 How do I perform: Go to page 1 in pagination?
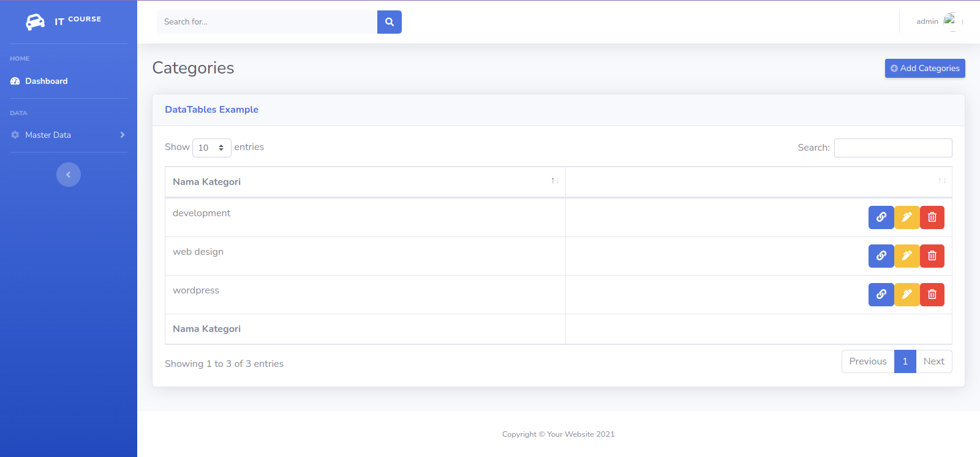click(x=905, y=361)
